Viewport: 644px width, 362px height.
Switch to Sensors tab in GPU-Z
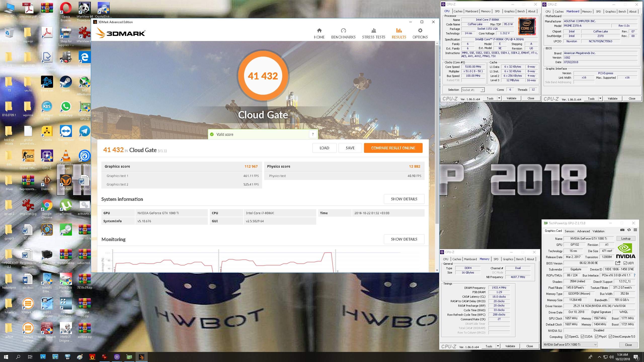569,231
